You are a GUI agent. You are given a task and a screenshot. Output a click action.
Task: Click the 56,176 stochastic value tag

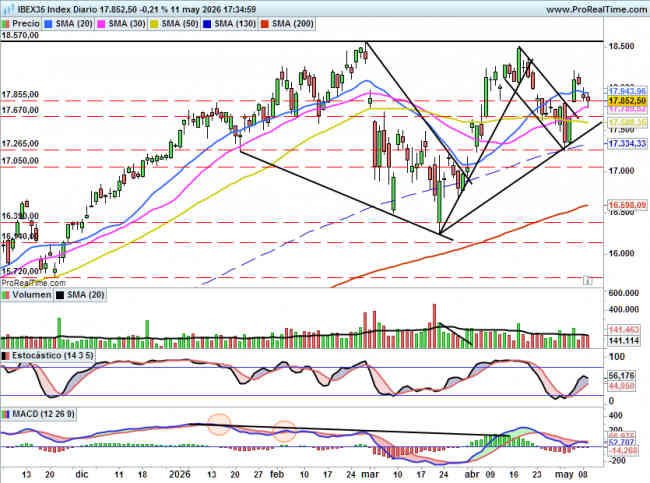point(622,376)
